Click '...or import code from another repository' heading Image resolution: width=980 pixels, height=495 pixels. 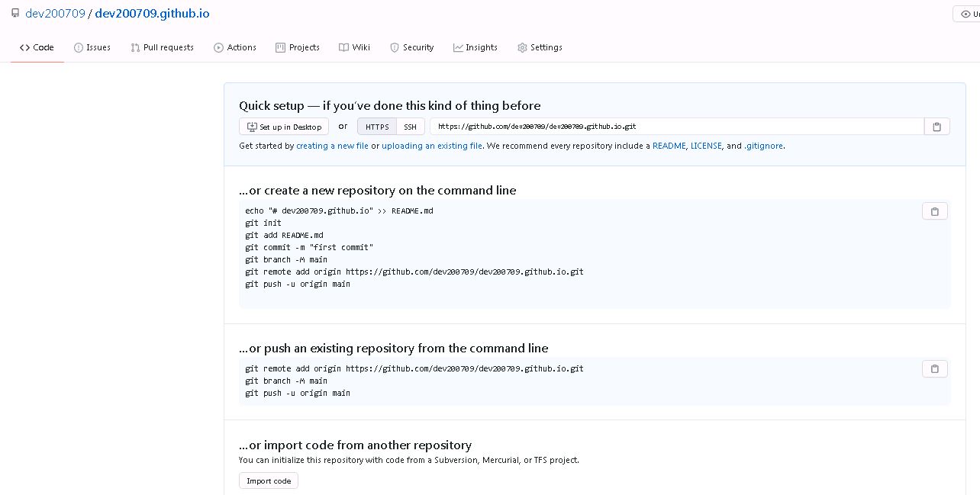click(x=356, y=445)
